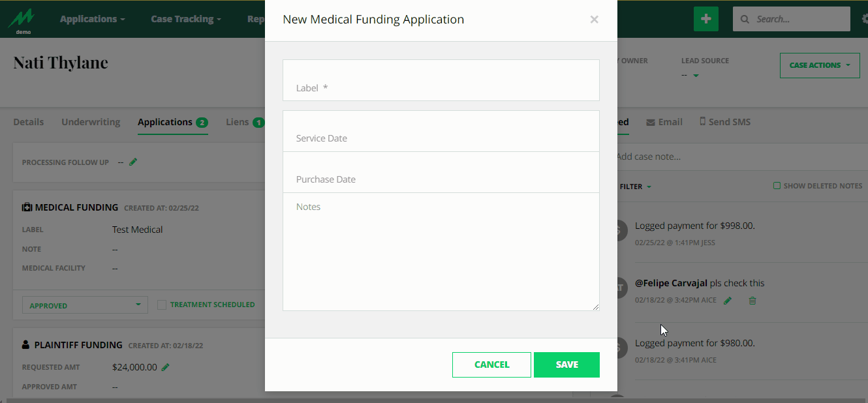Click the Save button

tap(566, 365)
